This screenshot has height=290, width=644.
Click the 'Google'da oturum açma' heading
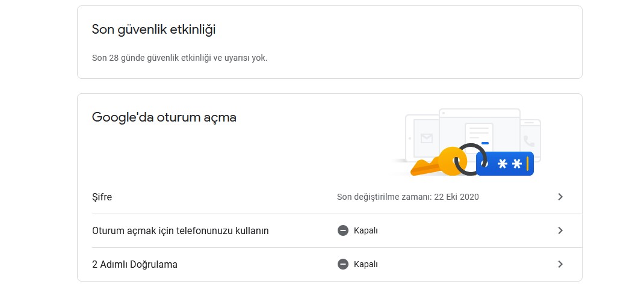[164, 117]
